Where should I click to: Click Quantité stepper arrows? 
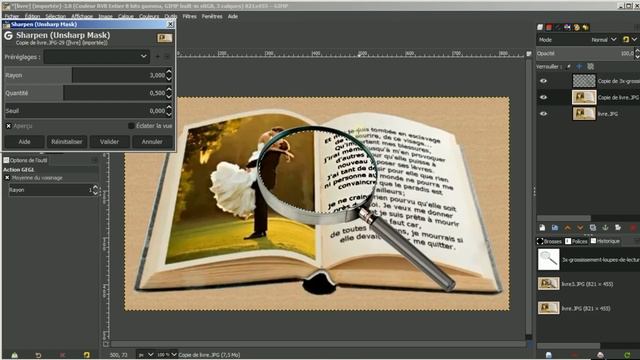[x=169, y=93]
